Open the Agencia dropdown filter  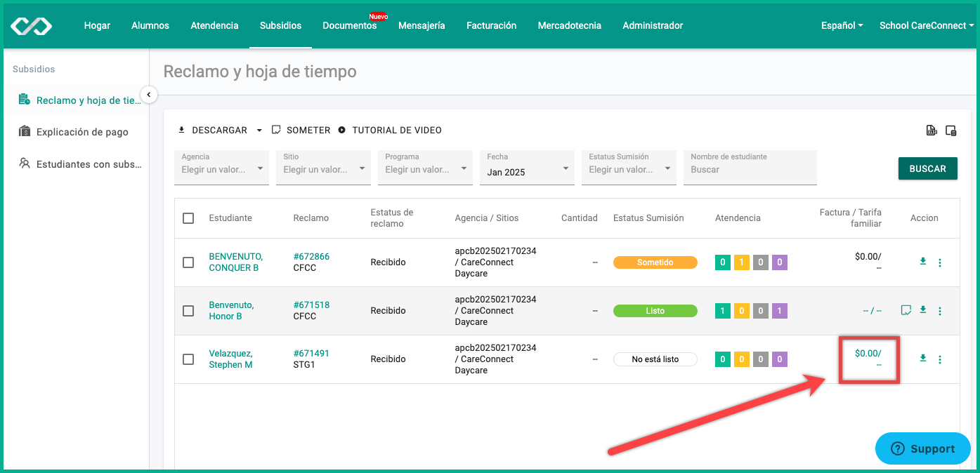point(221,168)
